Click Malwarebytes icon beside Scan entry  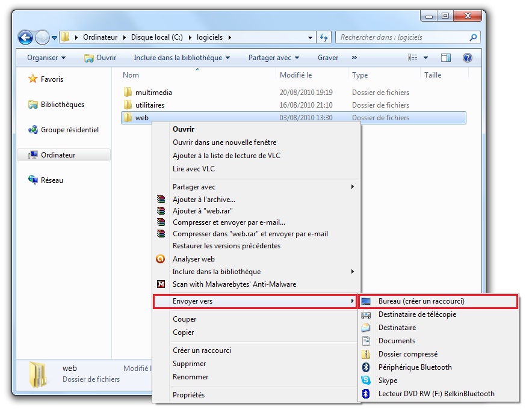[x=161, y=284]
